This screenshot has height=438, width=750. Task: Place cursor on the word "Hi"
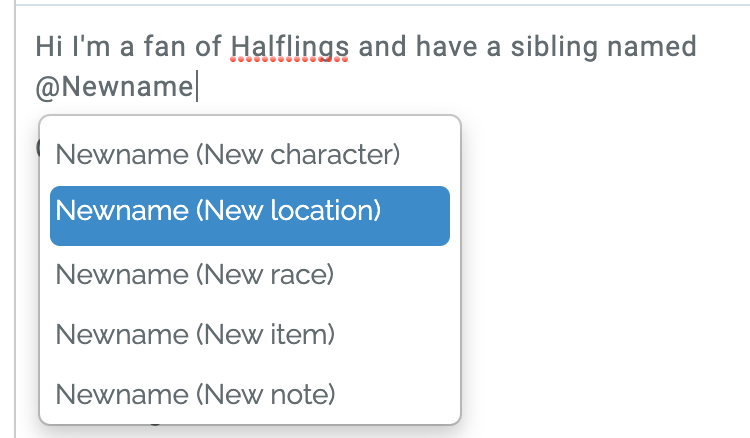tap(46, 46)
